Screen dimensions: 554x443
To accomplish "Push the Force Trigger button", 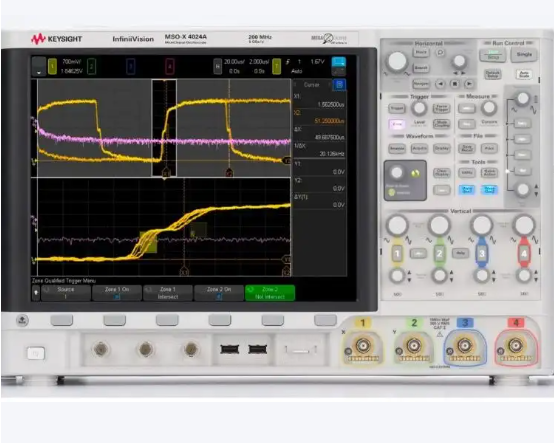I will [x=441, y=108].
